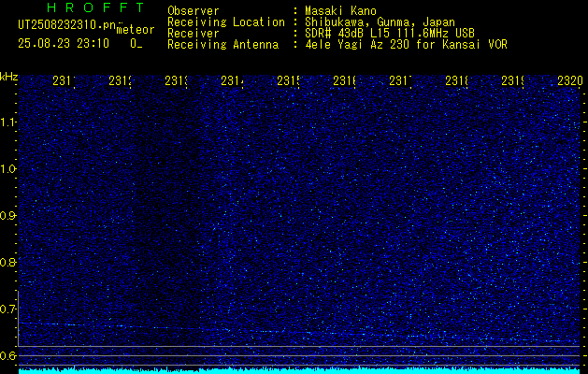Click the 1.0 kHz axis tick label

pos(7,169)
